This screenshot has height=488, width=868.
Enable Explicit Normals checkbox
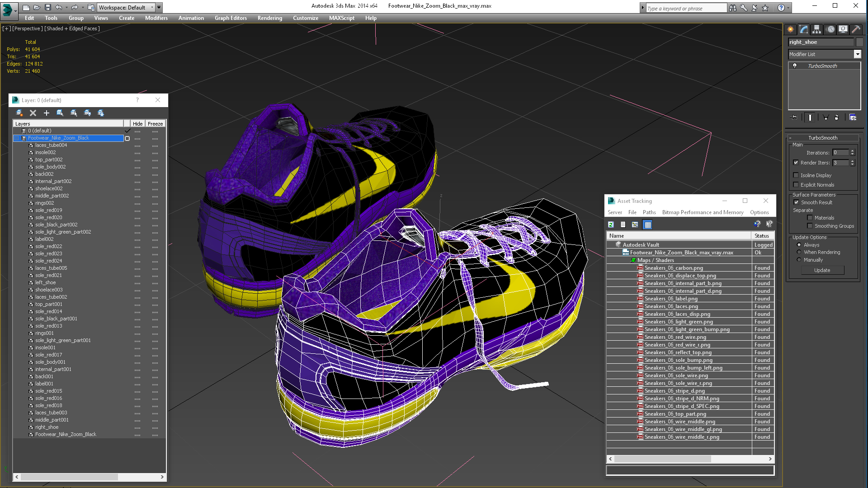click(796, 185)
